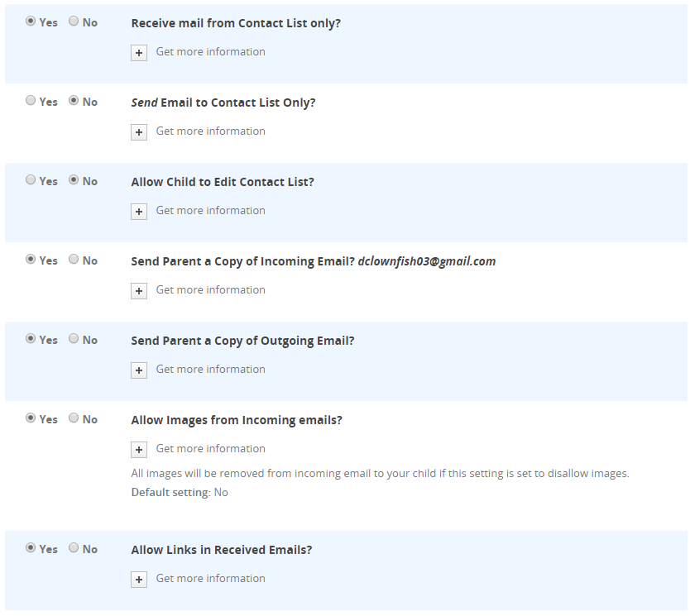Click Get more information under Allow Child to Edit
Image resolution: width=695 pixels, height=616 pixels.
[210, 210]
